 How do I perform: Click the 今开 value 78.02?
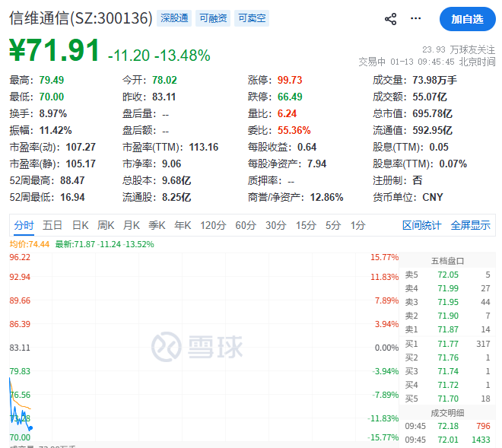[164, 80]
